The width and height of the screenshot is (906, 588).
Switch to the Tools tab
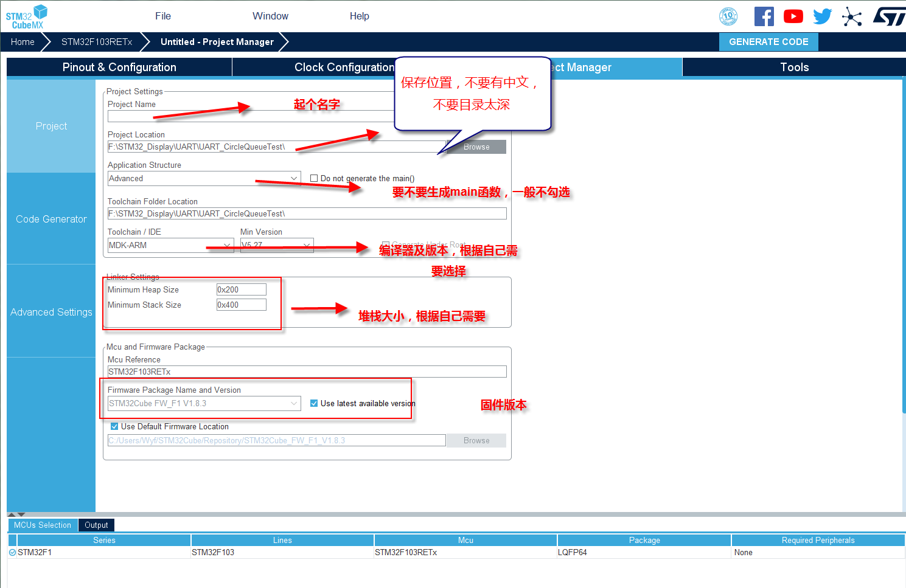[x=794, y=67]
